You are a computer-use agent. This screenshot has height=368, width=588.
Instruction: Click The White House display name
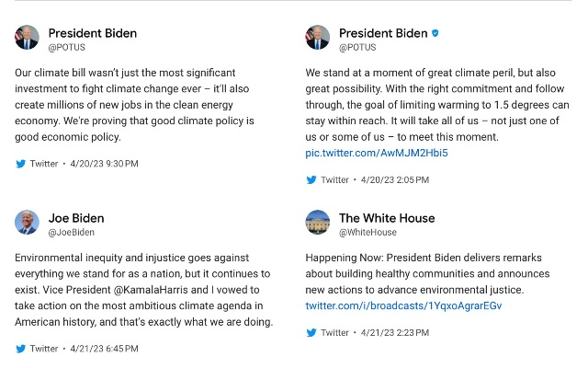click(387, 218)
